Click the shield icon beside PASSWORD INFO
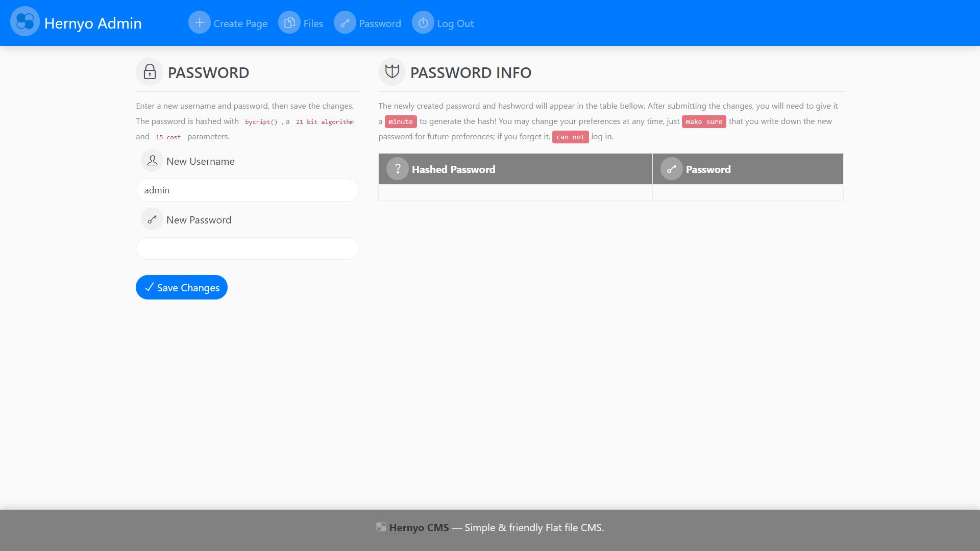Screen dimensions: 980x551 (x=392, y=71)
